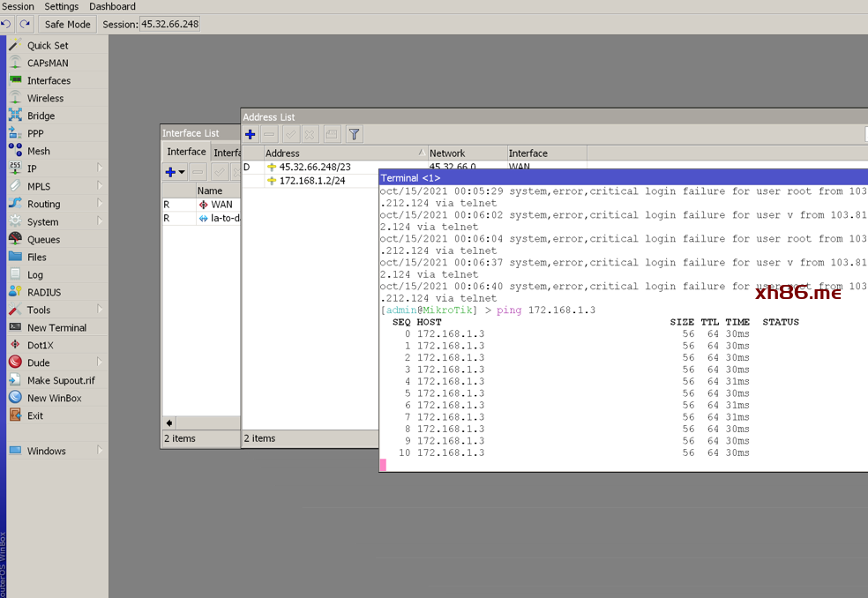Image resolution: width=868 pixels, height=598 pixels.
Task: Toggle Safe Mode
Action: (x=67, y=25)
